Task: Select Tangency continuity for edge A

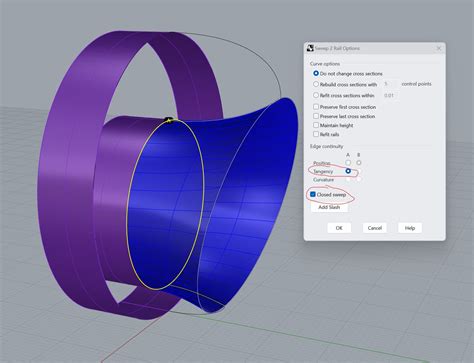Action: [348, 171]
